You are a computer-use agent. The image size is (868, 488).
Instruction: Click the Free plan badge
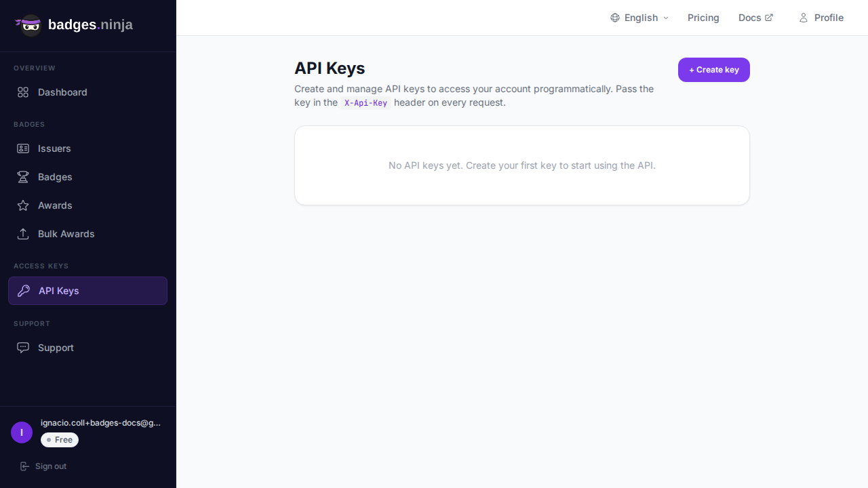[x=60, y=440]
